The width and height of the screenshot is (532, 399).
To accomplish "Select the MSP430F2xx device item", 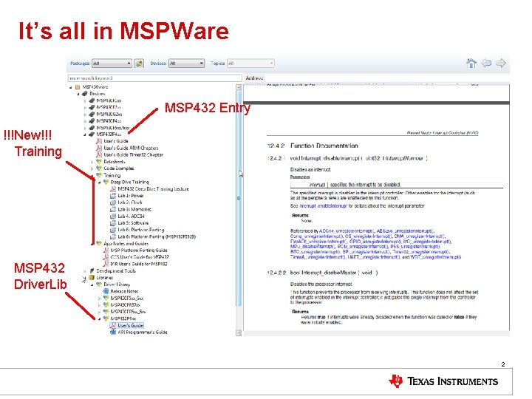I will (x=109, y=107).
